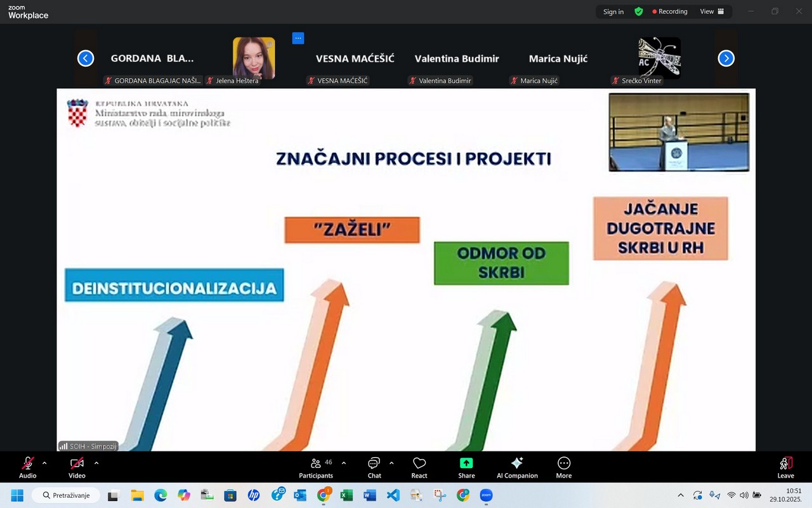812x508 pixels.
Task: Click the Sign in button
Action: 613,11
